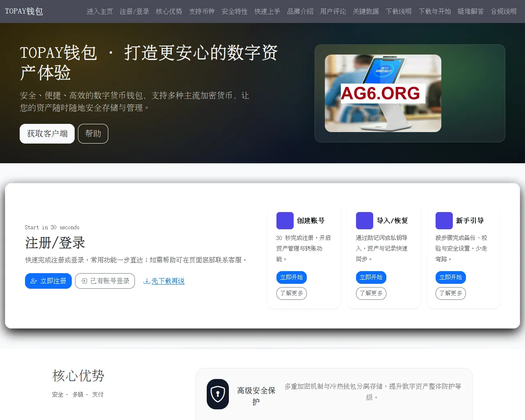Click the 安全 · 多链 · 支付 subtitle
Screen dimensions: 525x420
[78, 395]
